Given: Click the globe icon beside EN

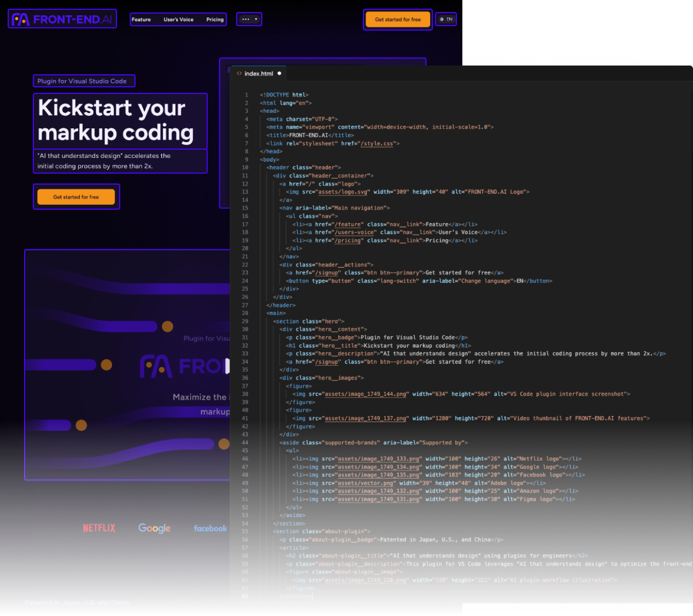Looking at the screenshot, I should click(x=442, y=20).
